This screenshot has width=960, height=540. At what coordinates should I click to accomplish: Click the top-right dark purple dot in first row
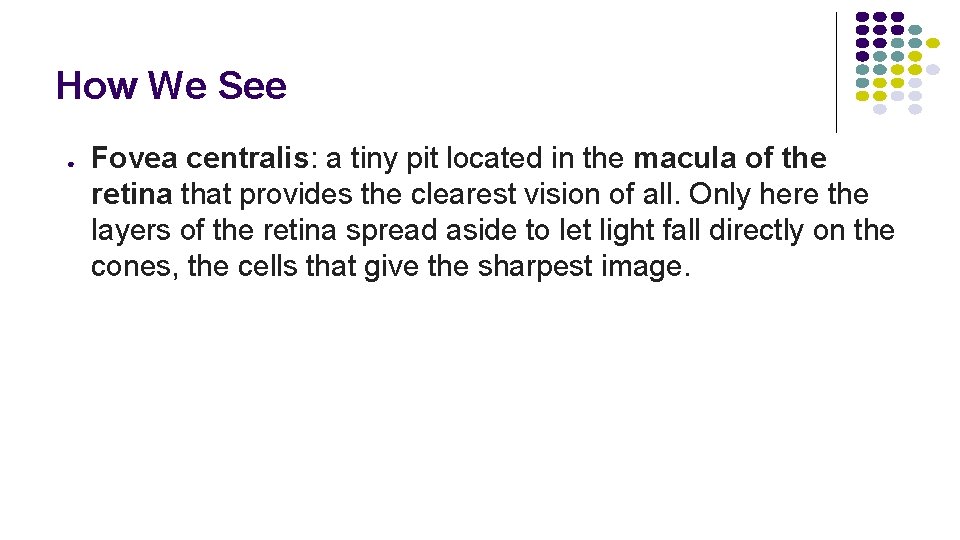pos(898,17)
